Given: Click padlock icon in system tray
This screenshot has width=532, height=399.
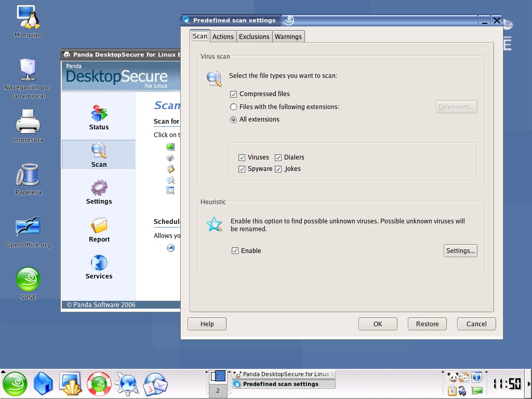Looking at the screenshot, I should click(x=462, y=391).
